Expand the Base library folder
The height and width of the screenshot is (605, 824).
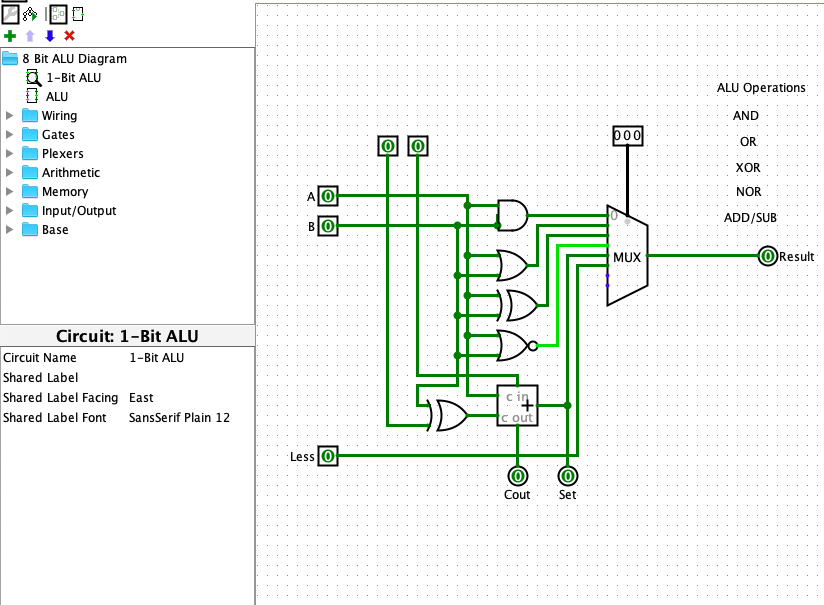tap(9, 230)
